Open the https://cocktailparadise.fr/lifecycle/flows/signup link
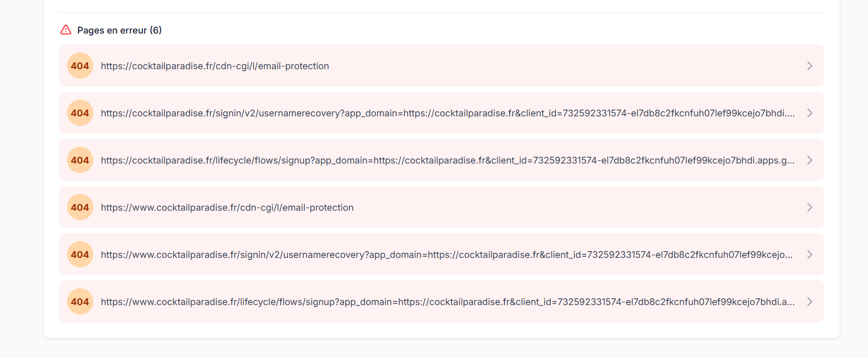 (x=448, y=160)
